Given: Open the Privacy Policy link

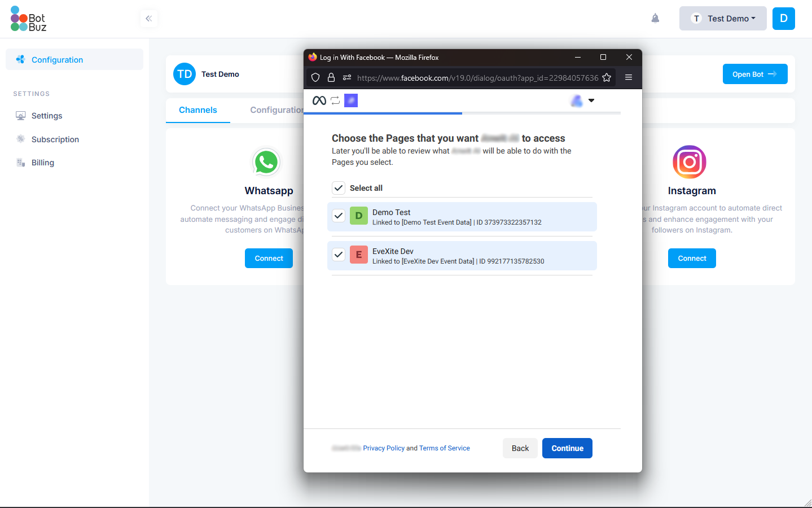Looking at the screenshot, I should [x=384, y=448].
